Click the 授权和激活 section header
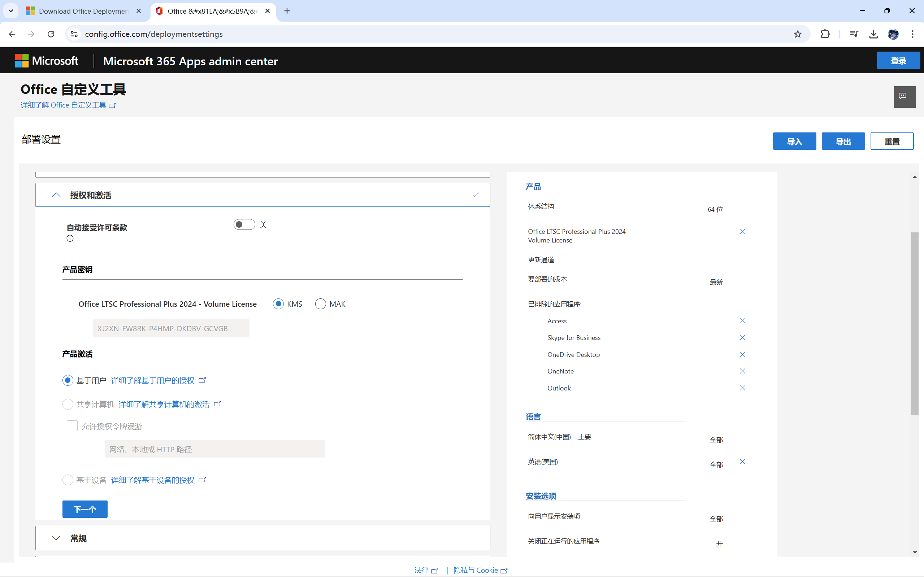The width and height of the screenshot is (924, 577). (263, 195)
